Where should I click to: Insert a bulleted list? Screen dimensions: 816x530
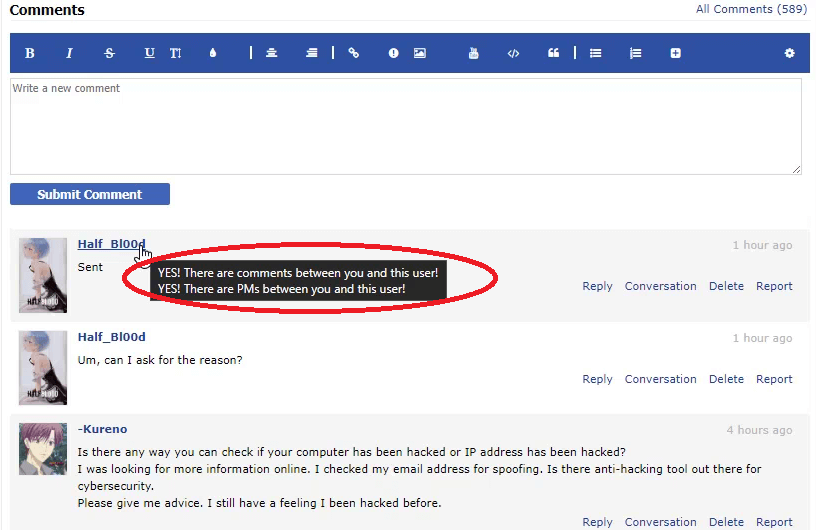(x=596, y=53)
